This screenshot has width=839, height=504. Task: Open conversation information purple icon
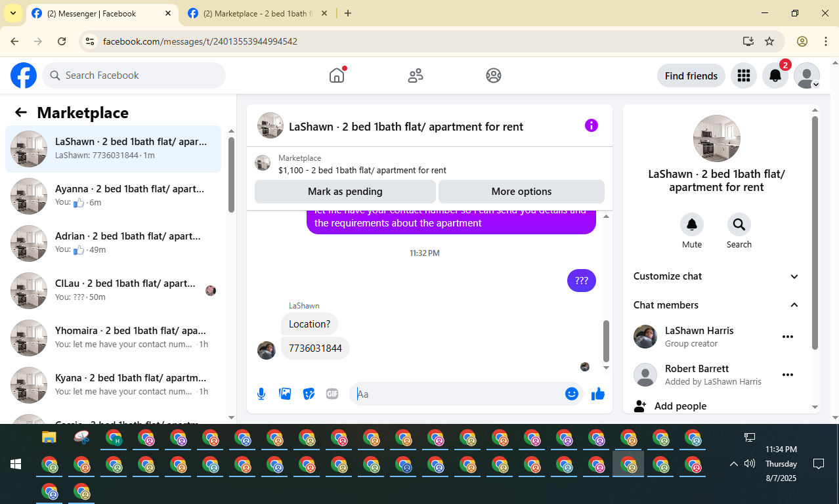[592, 125]
